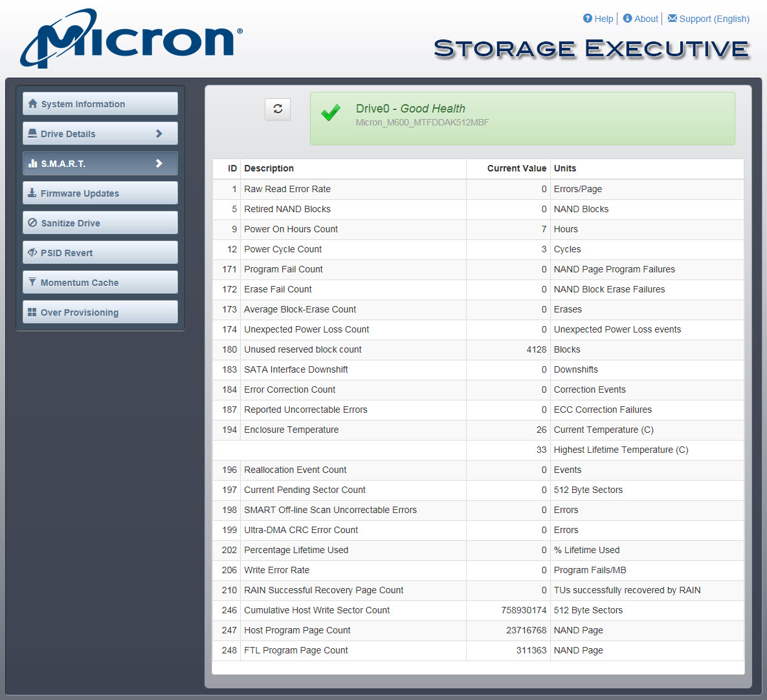Open Drive Details menu item
This screenshot has width=767, height=700.
coord(100,133)
